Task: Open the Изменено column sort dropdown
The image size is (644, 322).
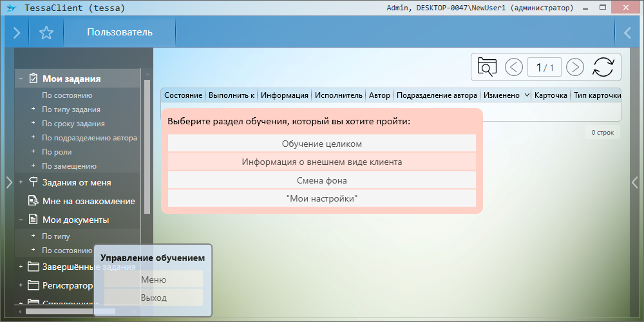Action: point(527,95)
